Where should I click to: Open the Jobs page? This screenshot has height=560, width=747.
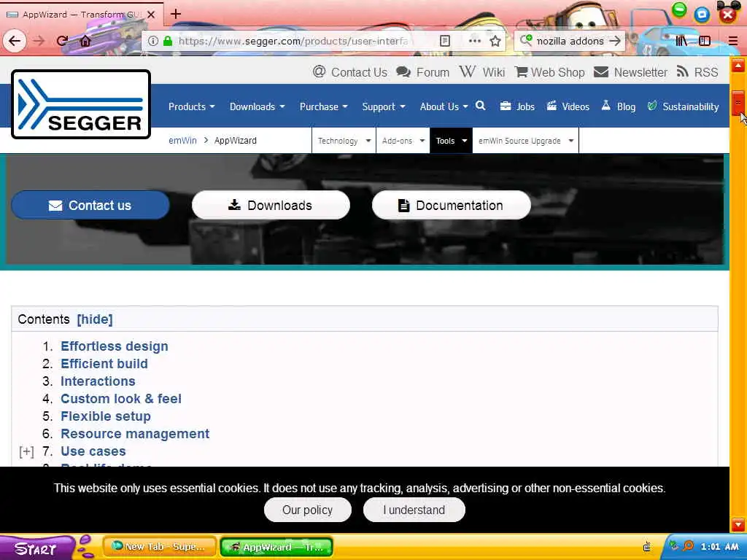click(x=517, y=106)
